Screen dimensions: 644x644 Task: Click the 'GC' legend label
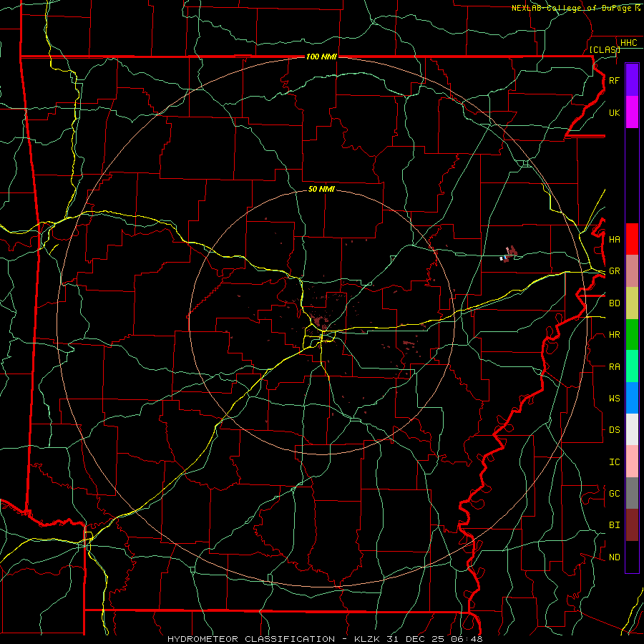(614, 494)
